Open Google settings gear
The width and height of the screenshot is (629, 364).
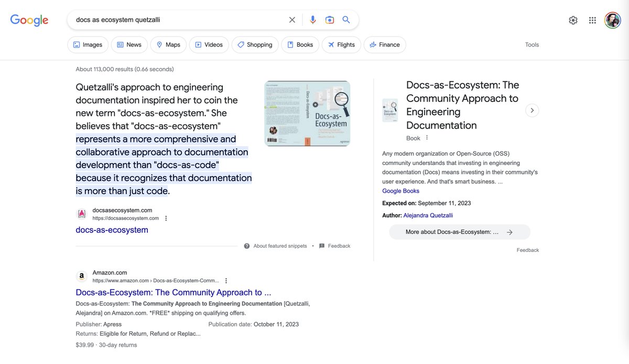tap(573, 20)
